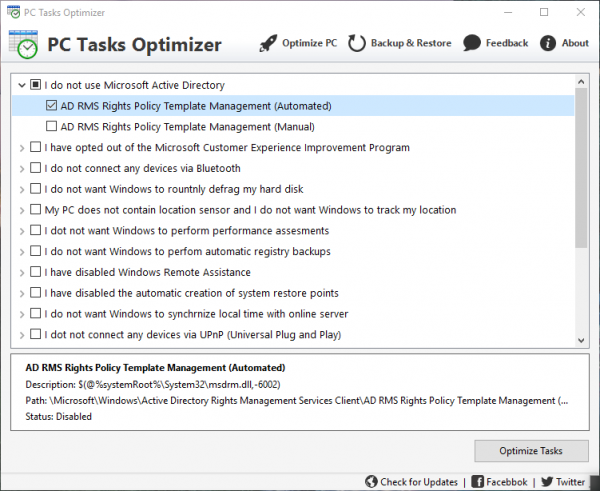Uncheck AD RMS Rights Policy Template Management (Automated)
This screenshot has width=600, height=491.
pyautogui.click(x=52, y=106)
